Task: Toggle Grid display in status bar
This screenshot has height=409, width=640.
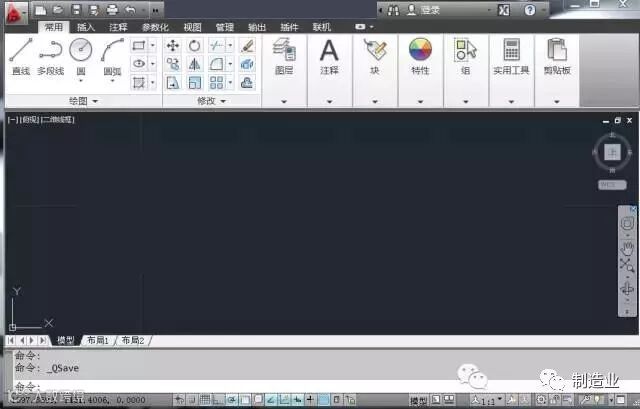Action: coord(205,400)
